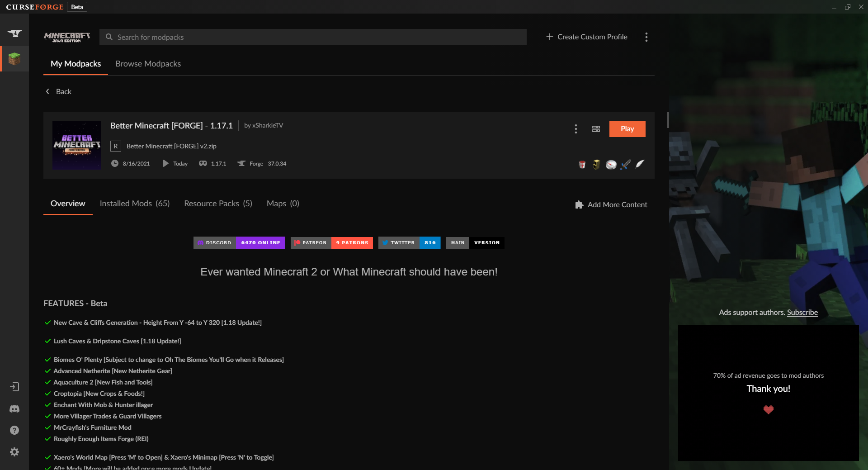Click the server-stack icon beside Play
Viewport: 868px width, 470px height.
coord(596,129)
